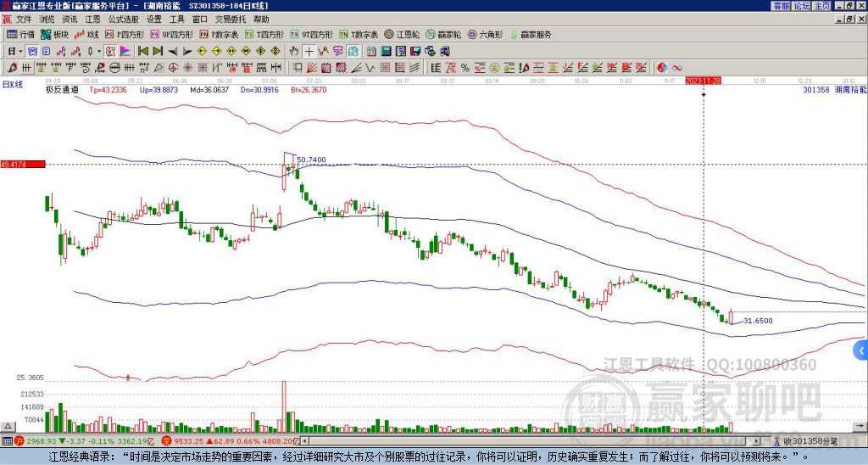868x465 pixels.
Task: Step chart left with black left arrow
Action: 173,52
